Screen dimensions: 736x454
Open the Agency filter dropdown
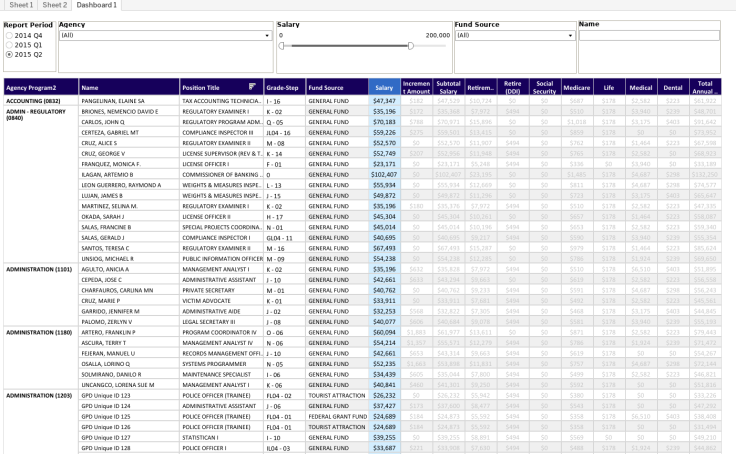point(267,35)
